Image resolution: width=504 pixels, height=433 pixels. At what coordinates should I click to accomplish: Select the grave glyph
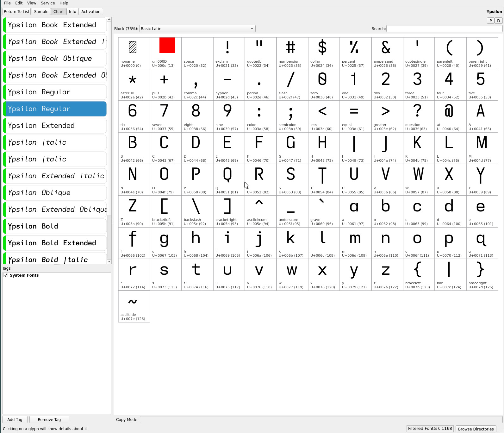324,211
